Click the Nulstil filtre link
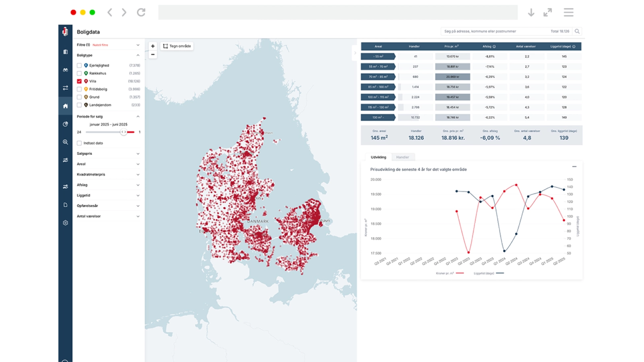Image resolution: width=644 pixels, height=362 pixels. [x=100, y=45]
